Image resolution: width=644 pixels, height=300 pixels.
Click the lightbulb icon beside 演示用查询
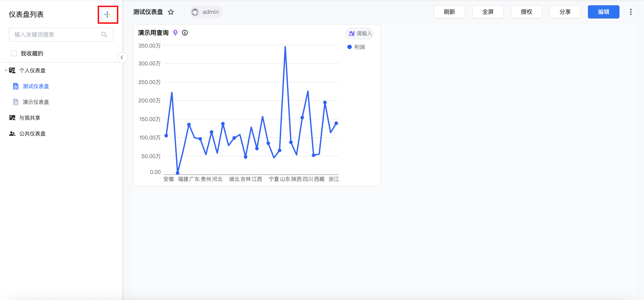175,33
